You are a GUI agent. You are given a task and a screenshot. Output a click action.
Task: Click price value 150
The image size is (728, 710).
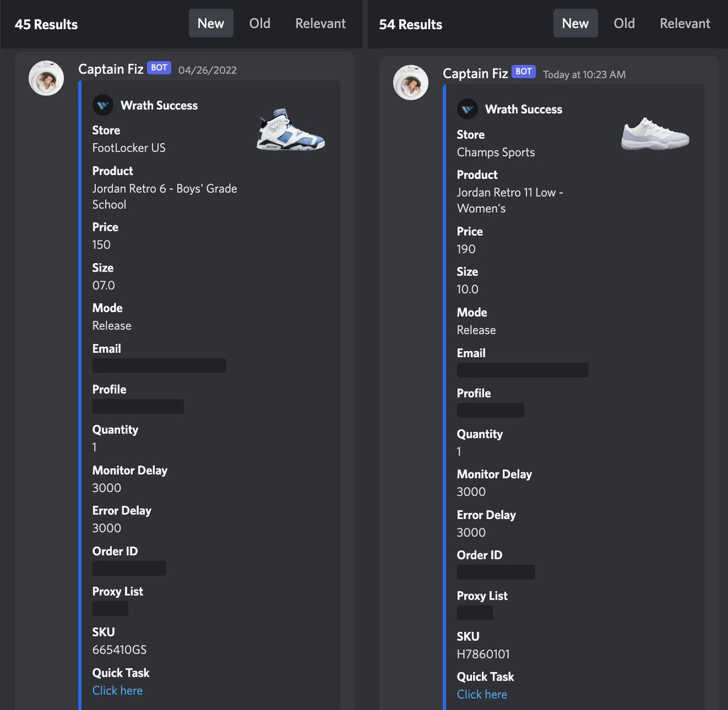pyautogui.click(x=101, y=245)
